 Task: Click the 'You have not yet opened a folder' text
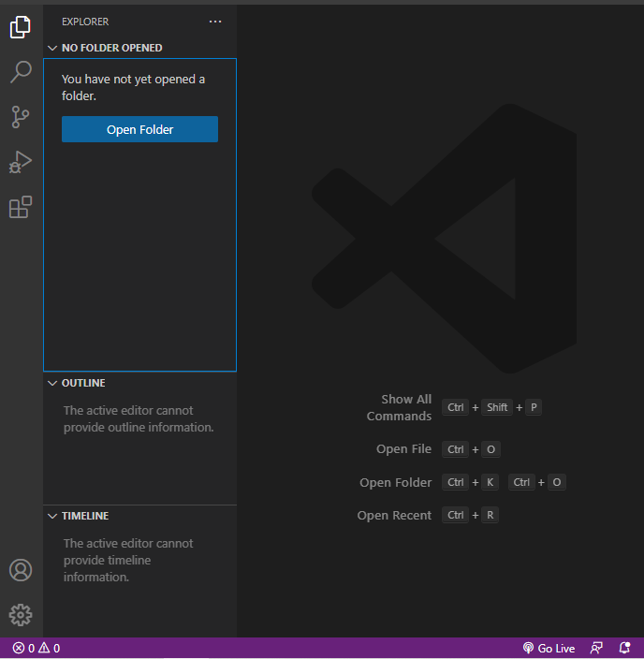[x=133, y=87]
